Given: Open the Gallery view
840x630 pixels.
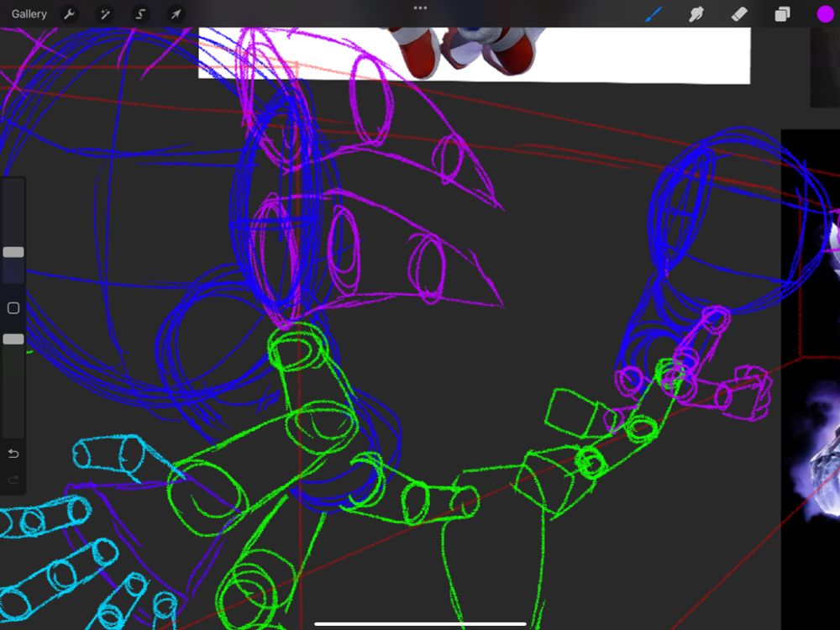Looking at the screenshot, I should (x=29, y=14).
